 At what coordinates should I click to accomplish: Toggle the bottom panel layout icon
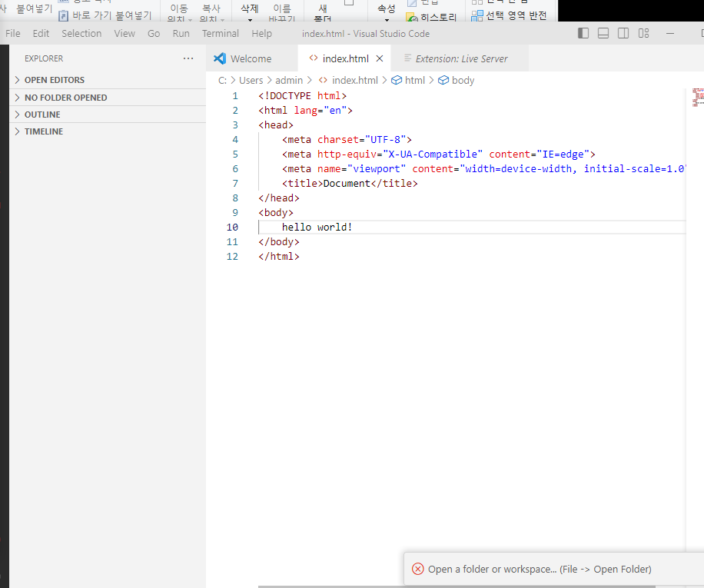603,33
